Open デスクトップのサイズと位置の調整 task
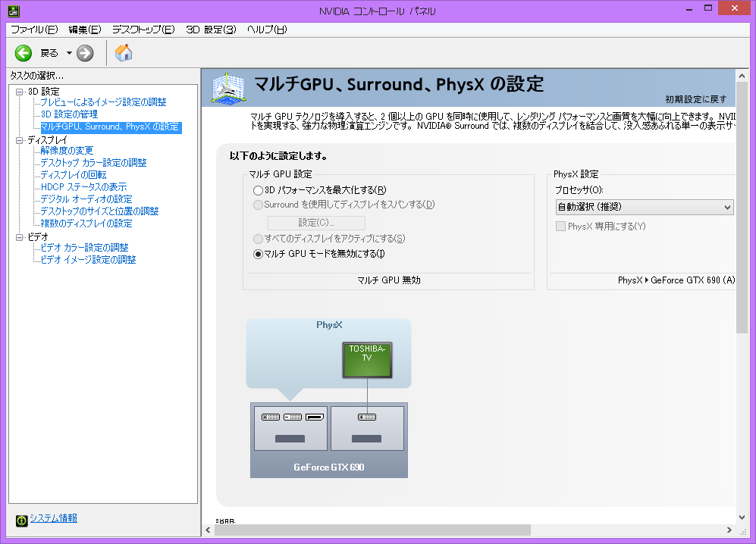 tap(99, 211)
